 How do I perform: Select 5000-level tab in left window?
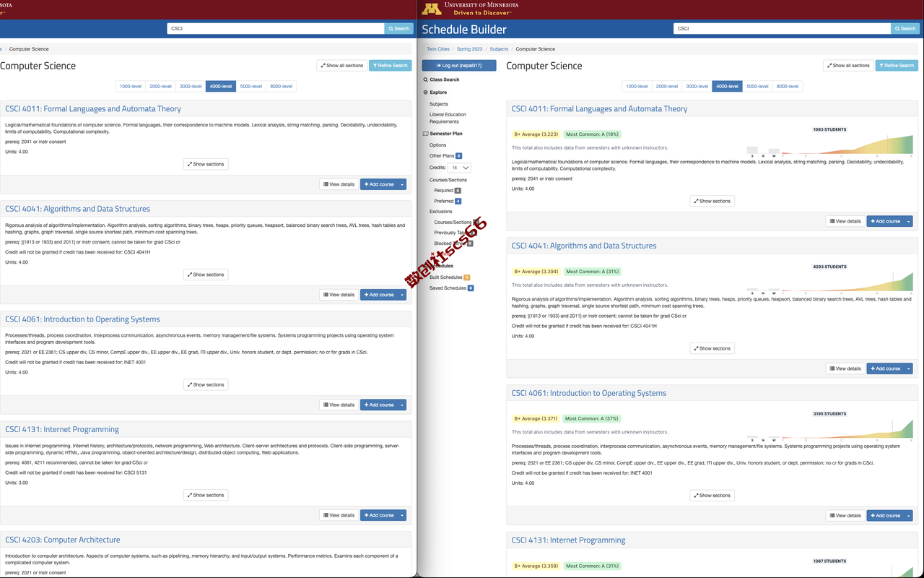pos(251,86)
